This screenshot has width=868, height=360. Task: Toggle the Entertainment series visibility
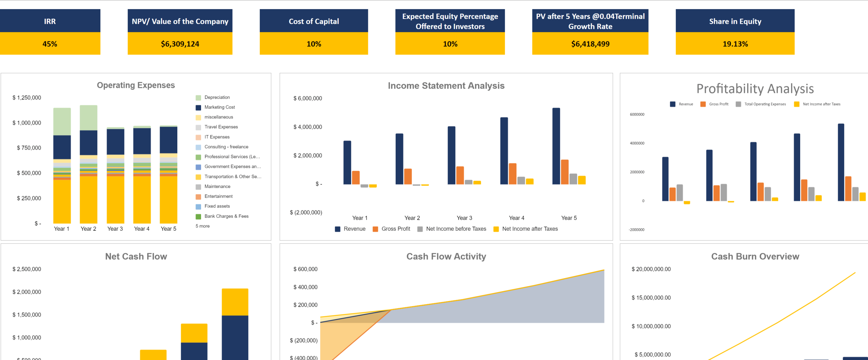click(198, 196)
